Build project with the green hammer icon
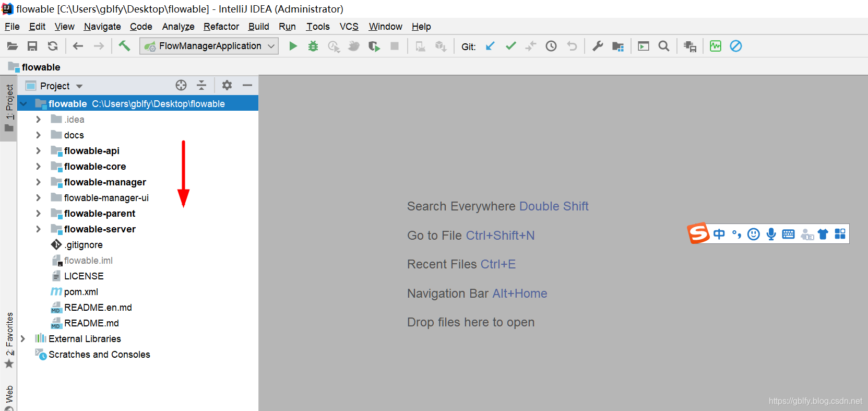The width and height of the screenshot is (868, 411). 124,46
